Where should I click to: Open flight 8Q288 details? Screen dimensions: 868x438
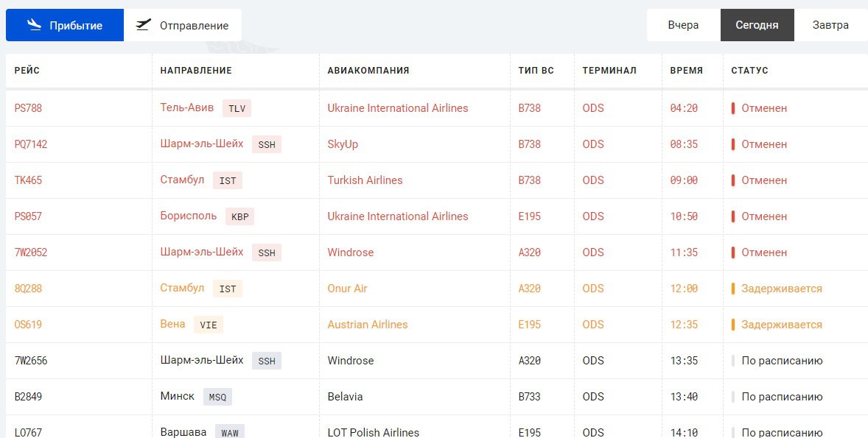tap(28, 289)
